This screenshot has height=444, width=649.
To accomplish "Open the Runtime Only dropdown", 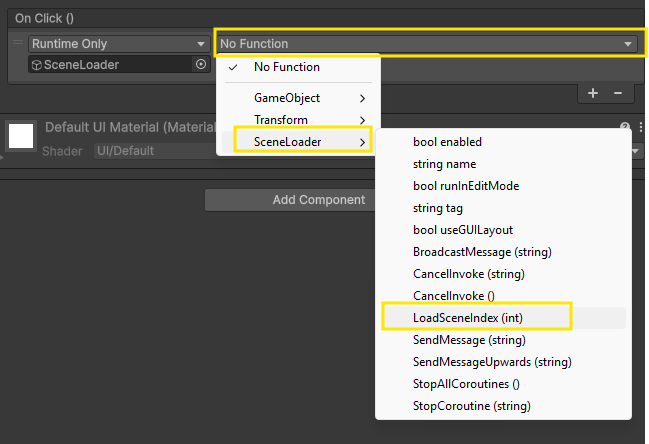I will pyautogui.click(x=118, y=43).
